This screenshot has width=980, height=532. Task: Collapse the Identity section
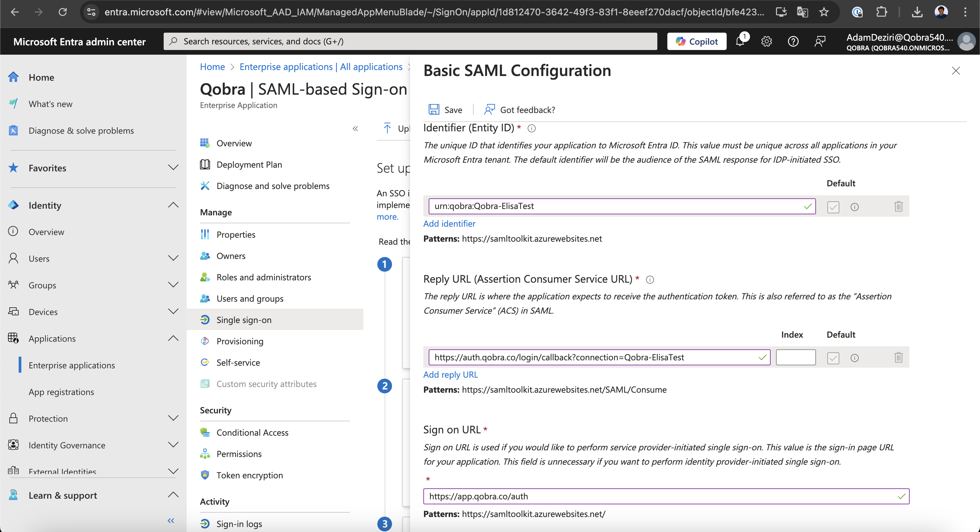(x=173, y=205)
